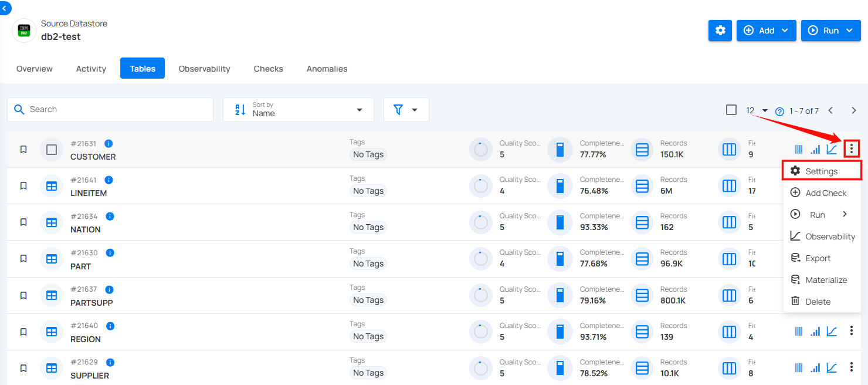Screen dimensions: 868x385
Task: Click observability chart icon in REGION row
Action: click(832, 332)
